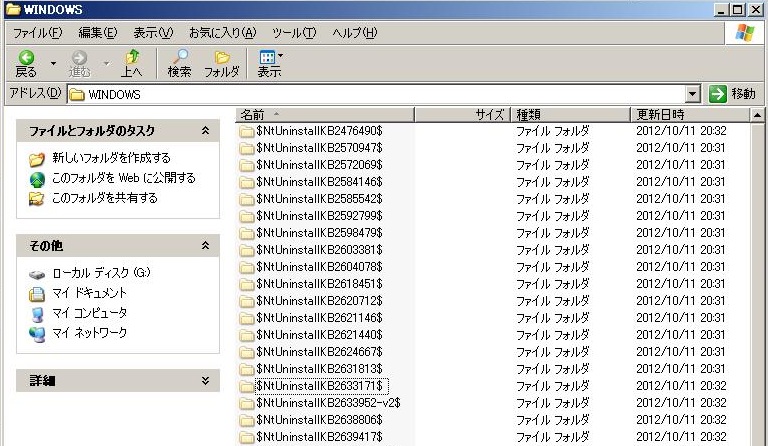Screen dimensions: 768x446
Task: Maximize the WINDOWS explorer window
Action: (x=739, y=9)
